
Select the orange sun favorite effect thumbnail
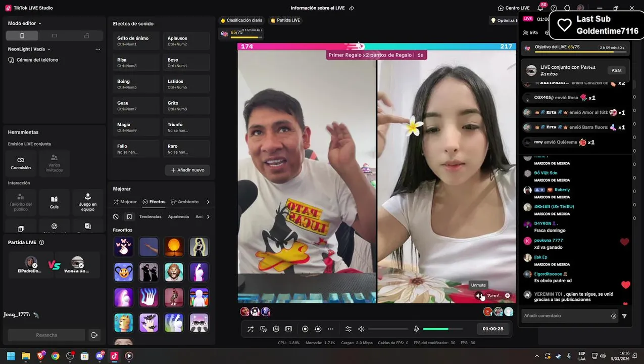coord(174,247)
